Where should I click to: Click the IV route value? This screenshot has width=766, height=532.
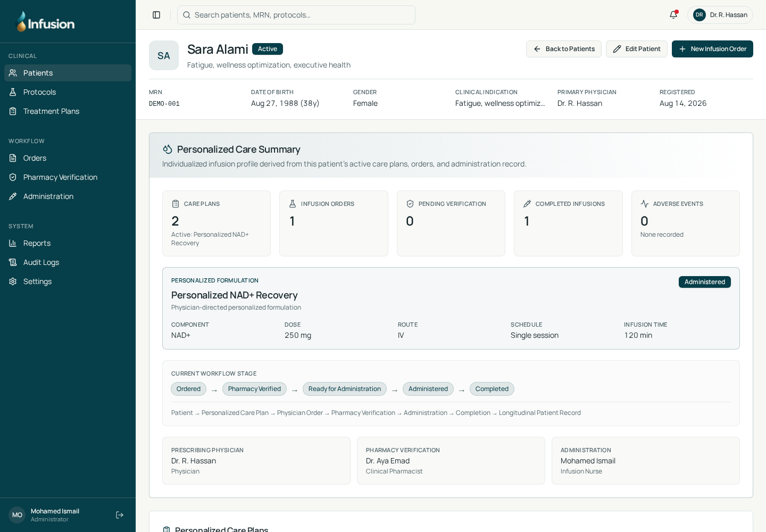[401, 335]
